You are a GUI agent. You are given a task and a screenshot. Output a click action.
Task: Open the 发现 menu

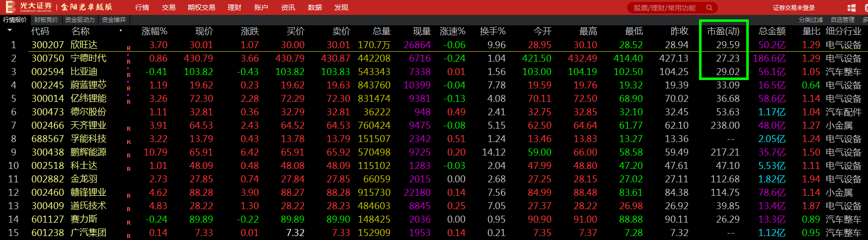[341, 7]
